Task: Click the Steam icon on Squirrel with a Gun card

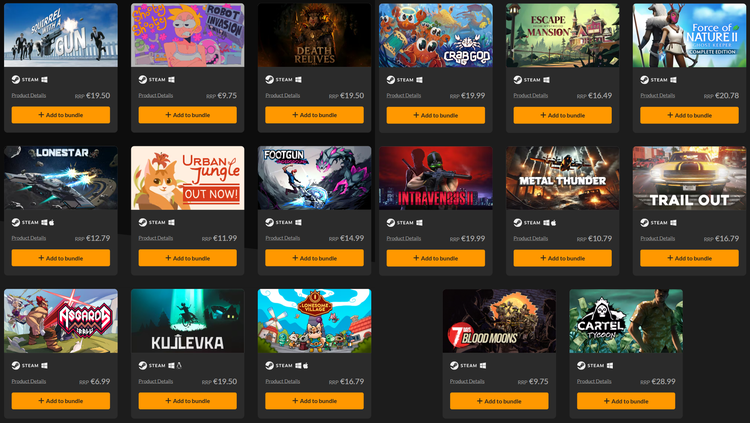Action: pyautogui.click(x=16, y=79)
